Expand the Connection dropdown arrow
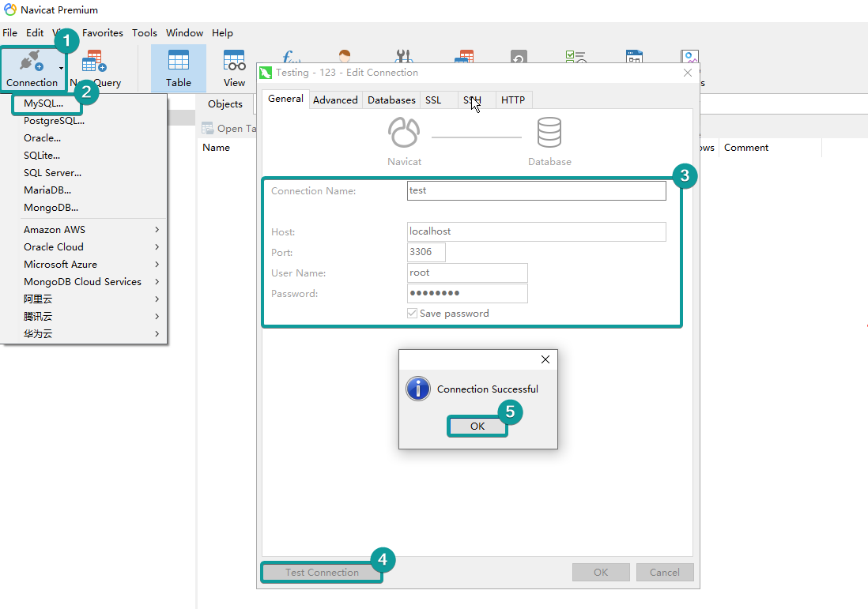Viewport: 868px width, 609px height. pyautogui.click(x=61, y=69)
